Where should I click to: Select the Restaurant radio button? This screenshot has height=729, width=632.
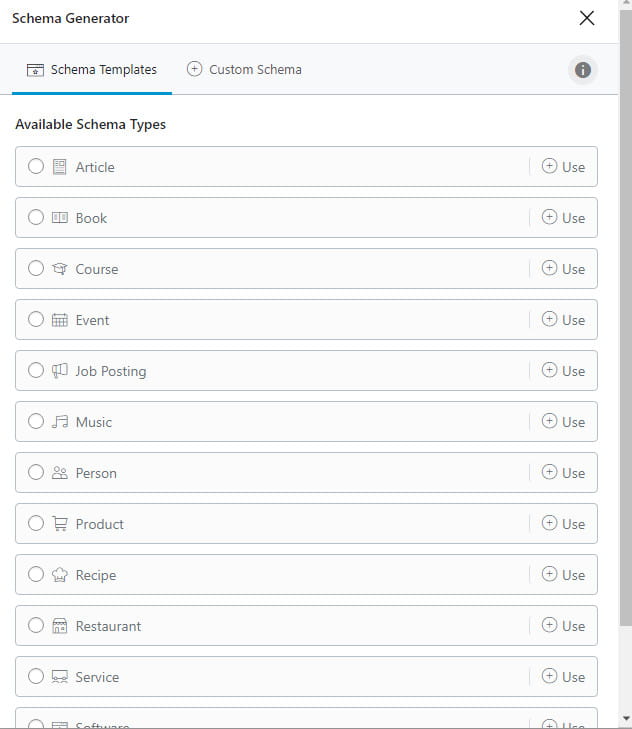tap(36, 626)
